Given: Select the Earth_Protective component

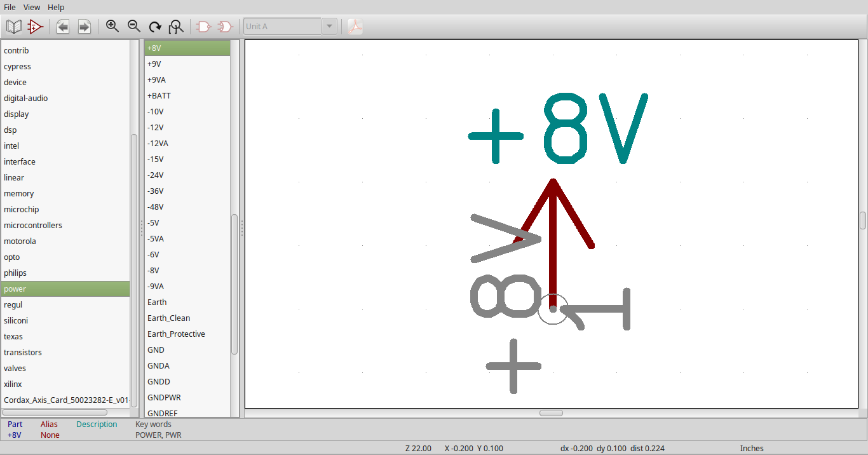Looking at the screenshot, I should 187,334.
